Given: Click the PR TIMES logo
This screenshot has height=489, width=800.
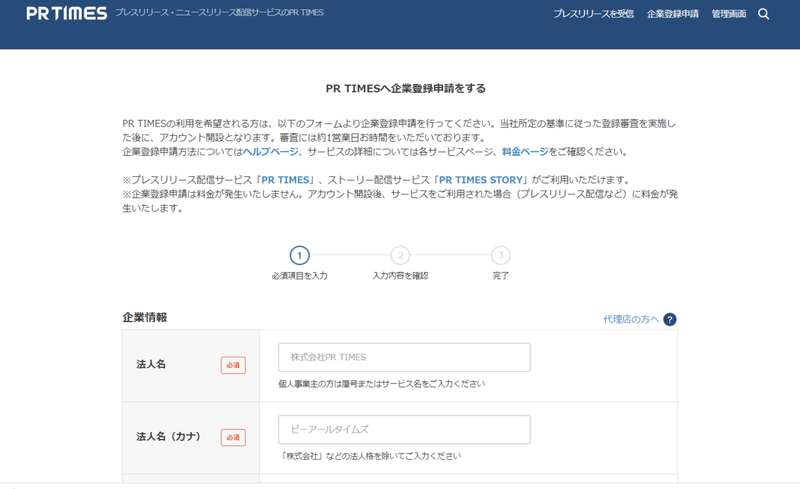Looking at the screenshot, I should tap(67, 13).
